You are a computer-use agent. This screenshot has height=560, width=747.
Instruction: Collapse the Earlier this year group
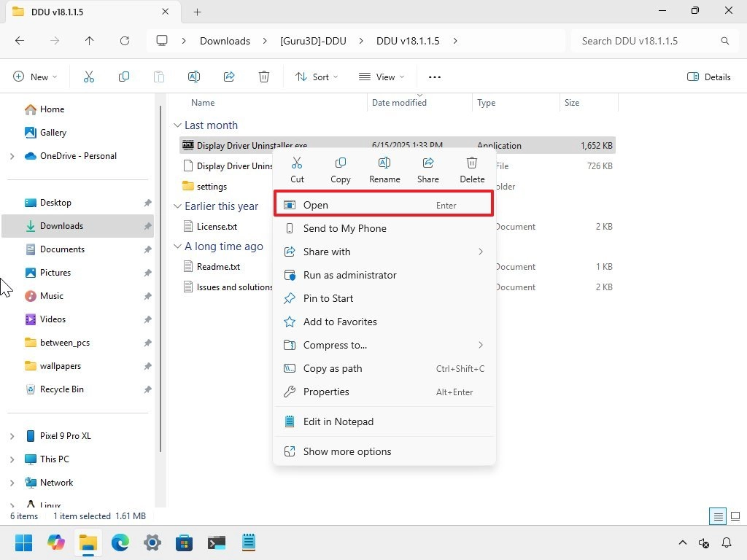[177, 206]
